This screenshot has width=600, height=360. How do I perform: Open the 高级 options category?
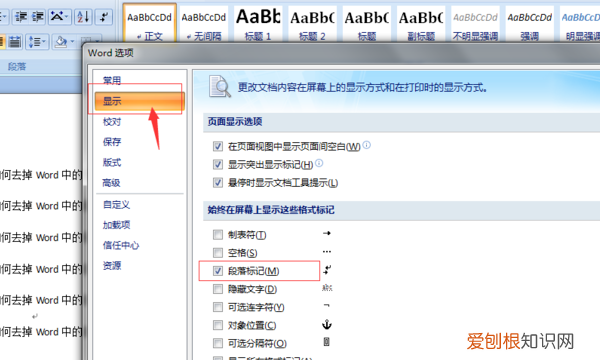click(111, 183)
